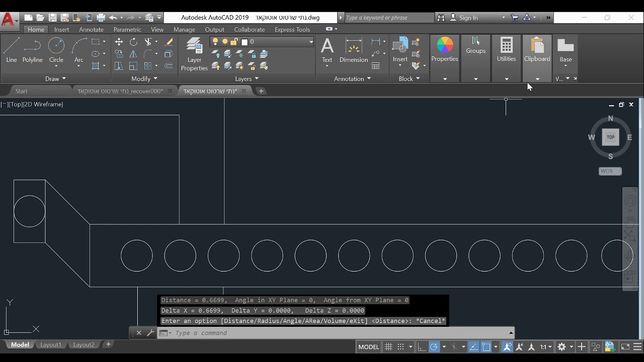Activate the Rotate tool in Modify
644x362 pixels.
[133, 42]
